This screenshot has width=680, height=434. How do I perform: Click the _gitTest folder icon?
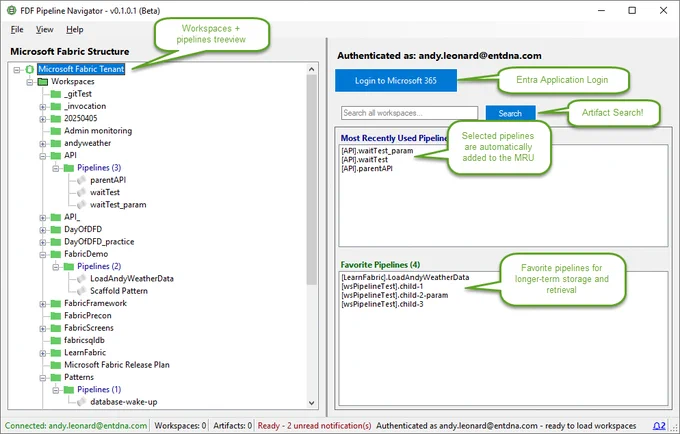(56, 94)
